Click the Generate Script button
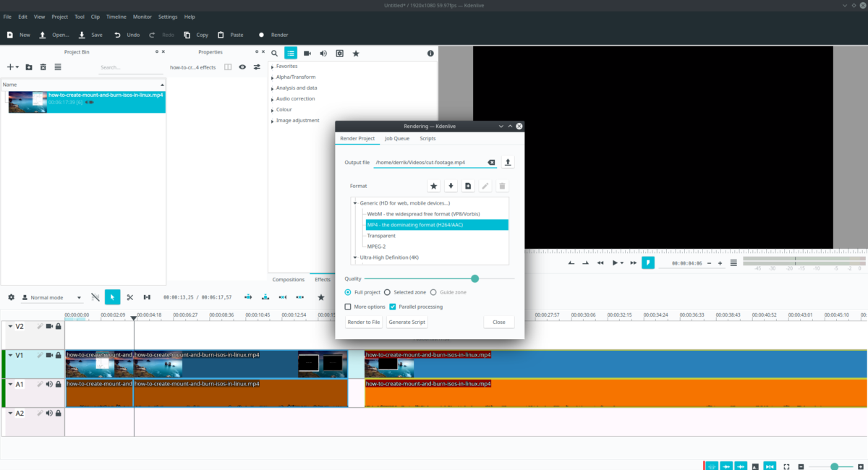 (407, 322)
